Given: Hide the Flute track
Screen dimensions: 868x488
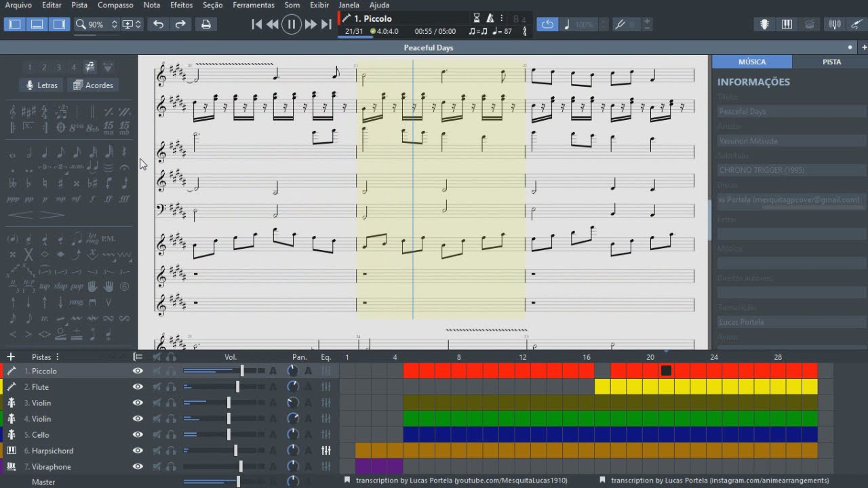Looking at the screenshot, I should 138,387.
